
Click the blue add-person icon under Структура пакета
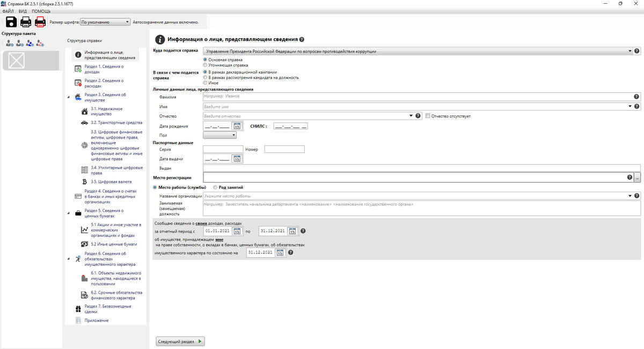30,43
